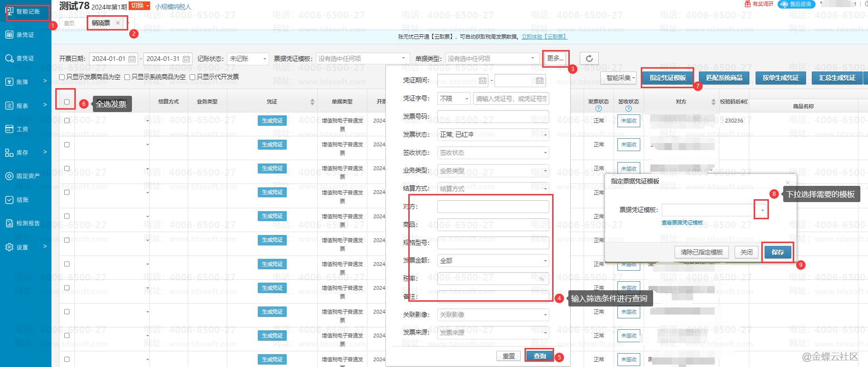Screen dimensions: 868x367
Task: Switch to the 销项票 tab
Action: [x=101, y=23]
